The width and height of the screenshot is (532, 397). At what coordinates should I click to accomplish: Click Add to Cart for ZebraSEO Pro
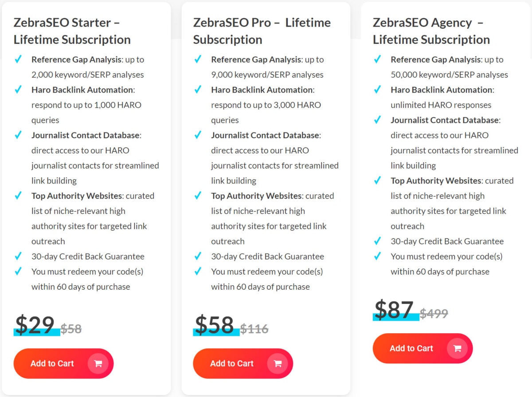(x=231, y=363)
